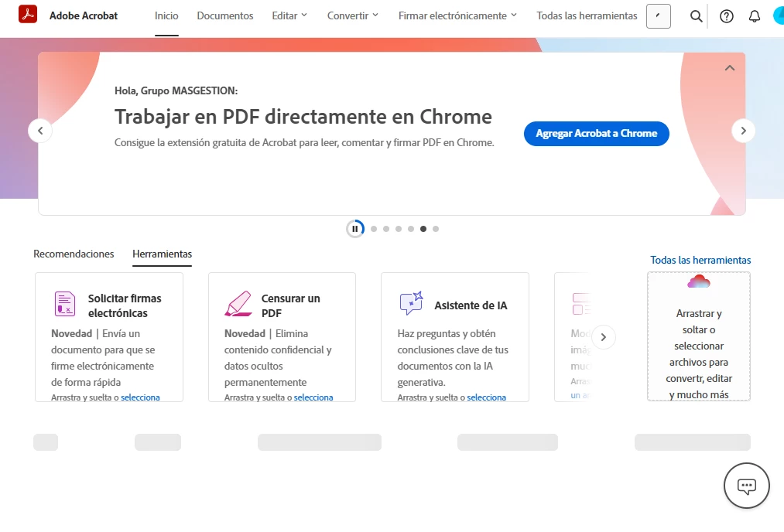
Task: Open the help question mark icon
Action: point(727,16)
